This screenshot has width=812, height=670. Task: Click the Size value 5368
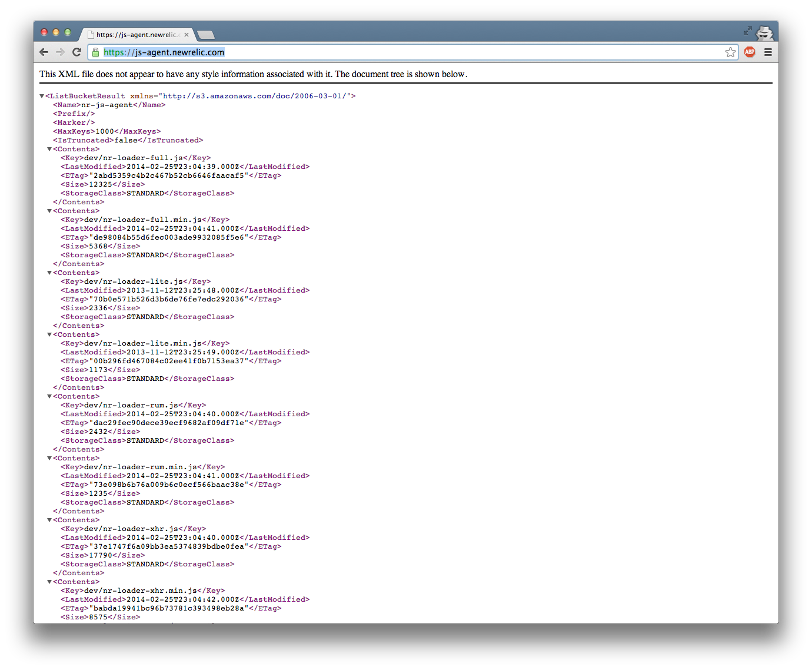pyautogui.click(x=98, y=246)
